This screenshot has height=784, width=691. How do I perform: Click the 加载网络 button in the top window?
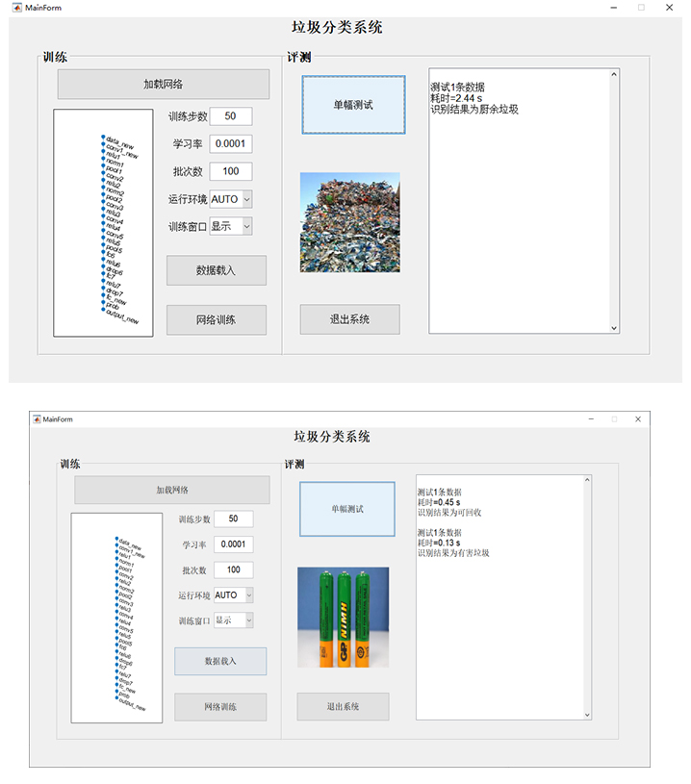coord(163,84)
